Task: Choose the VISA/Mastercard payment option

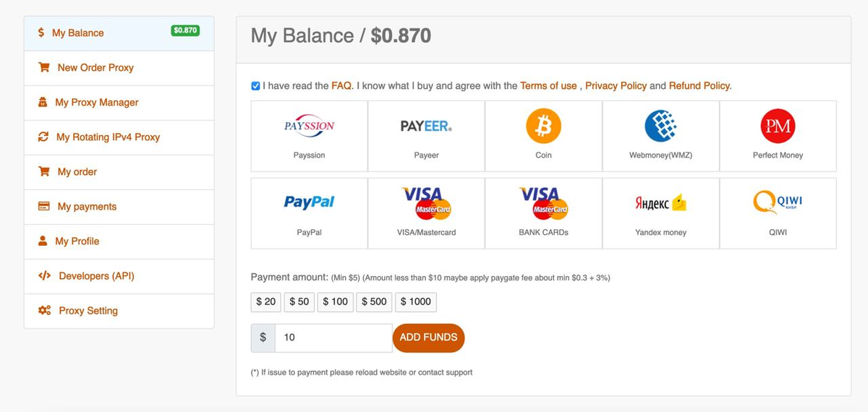Action: pyautogui.click(x=426, y=210)
